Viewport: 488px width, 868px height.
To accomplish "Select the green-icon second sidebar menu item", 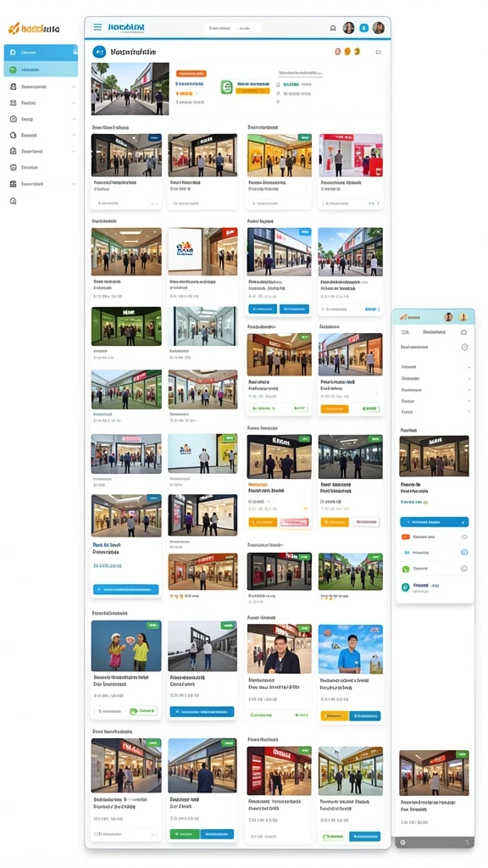I will 41,70.
